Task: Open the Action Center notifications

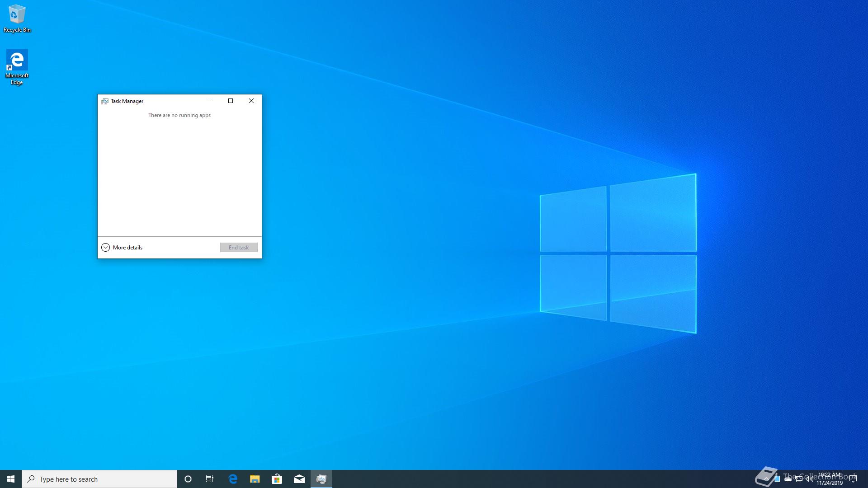Action: pyautogui.click(x=853, y=479)
